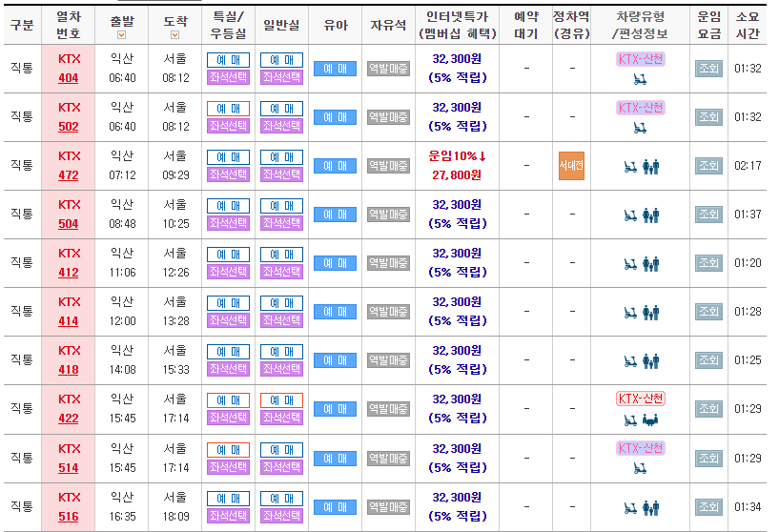Image resolution: width=779 pixels, height=532 pixels.
Task: Open train number 504 link
Action: (68, 224)
